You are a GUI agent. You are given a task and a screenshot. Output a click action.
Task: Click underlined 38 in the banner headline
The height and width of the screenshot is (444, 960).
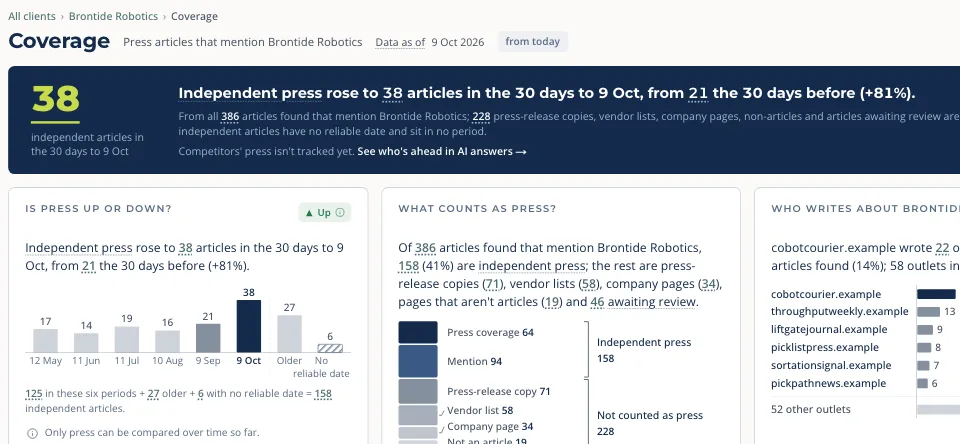click(392, 93)
